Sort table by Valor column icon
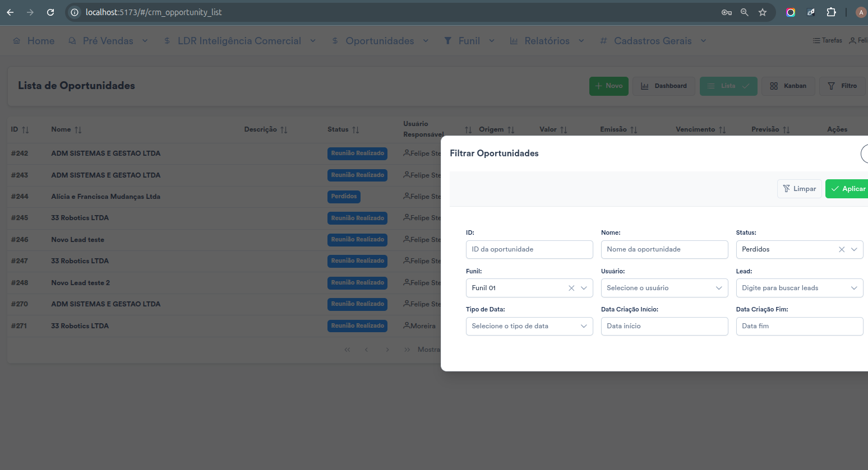Viewport: 868px width, 470px height. pyautogui.click(x=564, y=129)
